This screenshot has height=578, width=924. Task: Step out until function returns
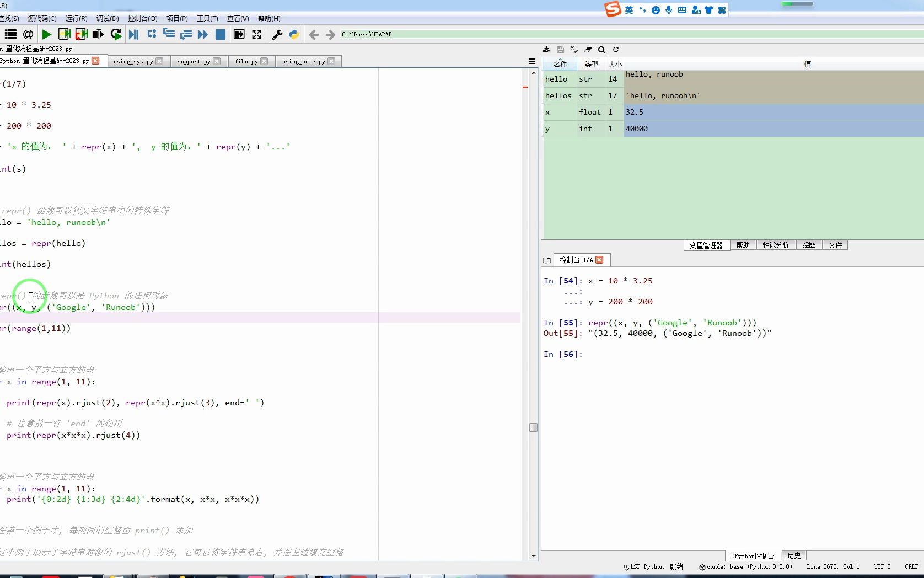(186, 34)
